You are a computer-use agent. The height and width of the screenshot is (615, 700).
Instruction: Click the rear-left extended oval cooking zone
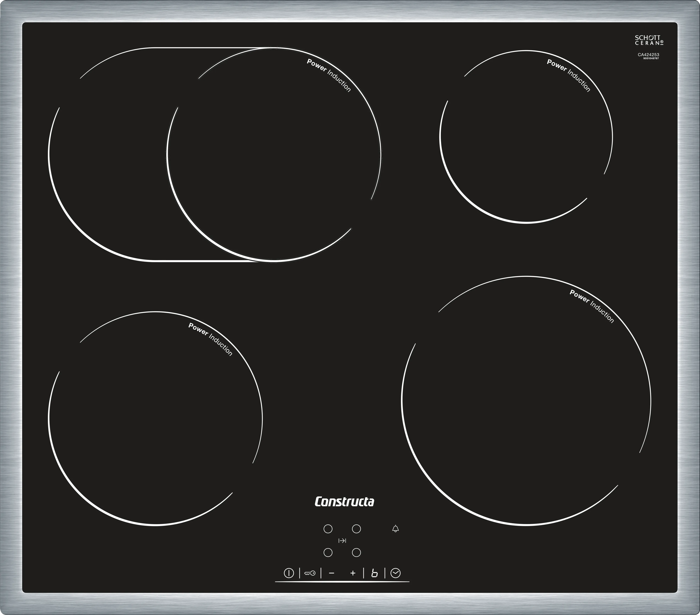click(x=215, y=154)
